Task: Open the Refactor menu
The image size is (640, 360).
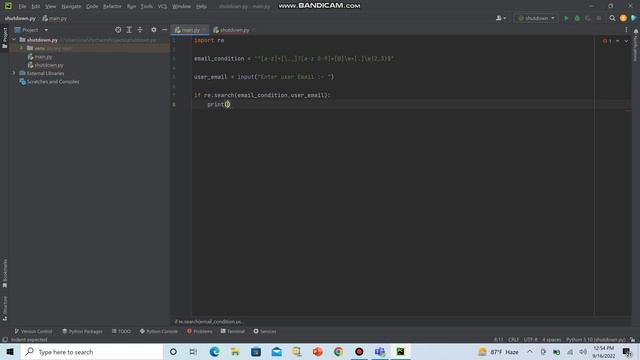Action: [x=112, y=7]
